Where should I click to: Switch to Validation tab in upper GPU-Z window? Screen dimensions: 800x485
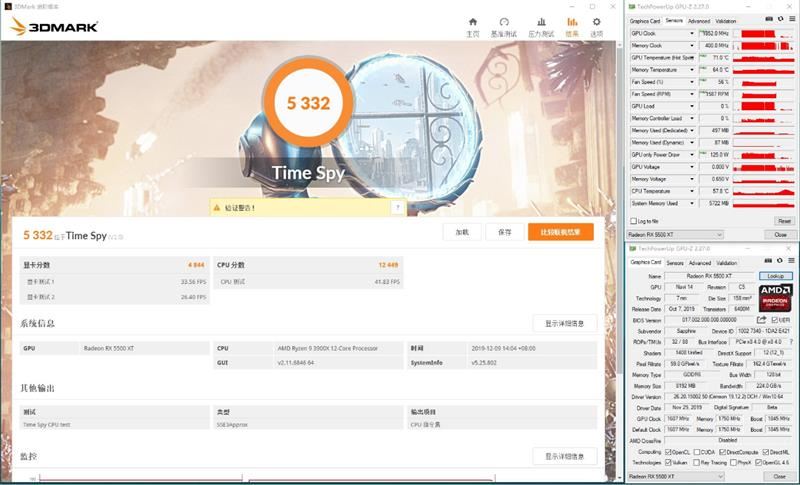[x=726, y=21]
